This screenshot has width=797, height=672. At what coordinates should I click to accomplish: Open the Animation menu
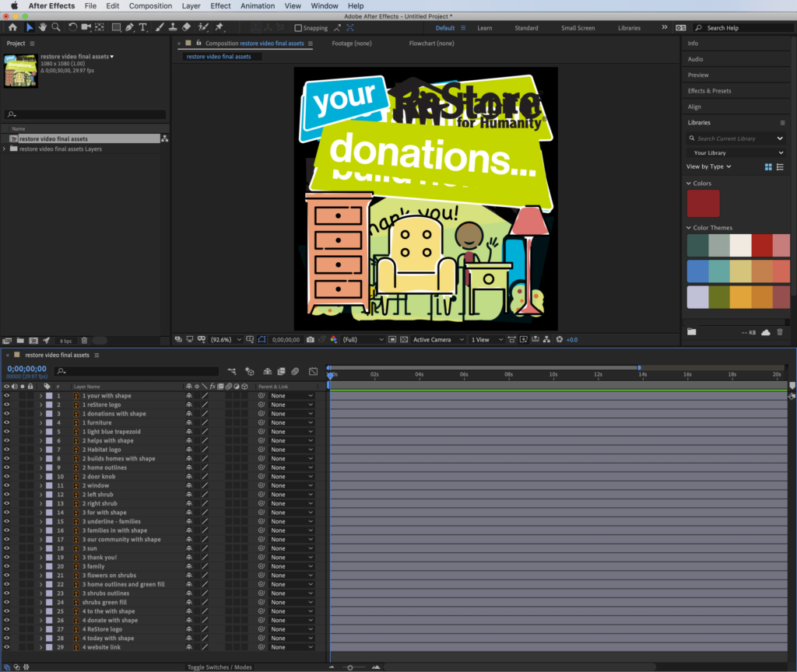coord(258,5)
